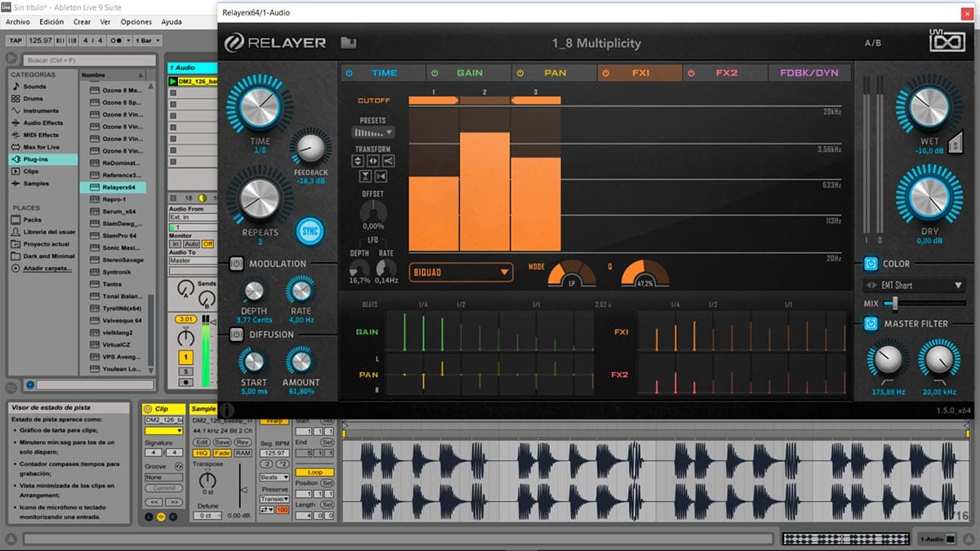Click the 125.97 tempo field
Image resolution: width=980 pixels, height=551 pixels.
pos(40,41)
